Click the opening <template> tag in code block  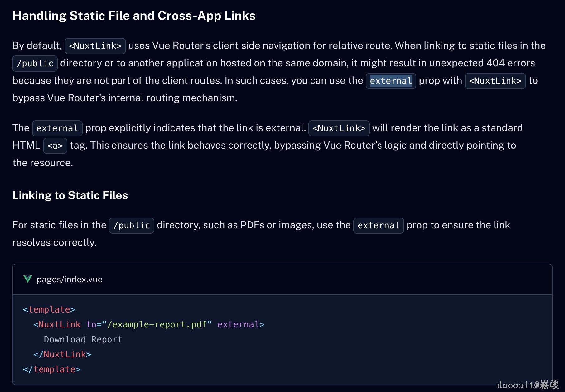point(49,309)
